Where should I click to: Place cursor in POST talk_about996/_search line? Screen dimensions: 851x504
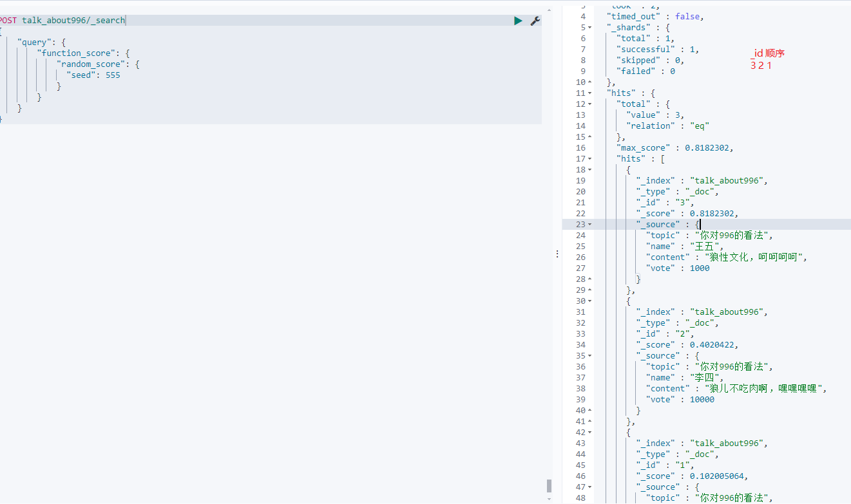coord(62,21)
